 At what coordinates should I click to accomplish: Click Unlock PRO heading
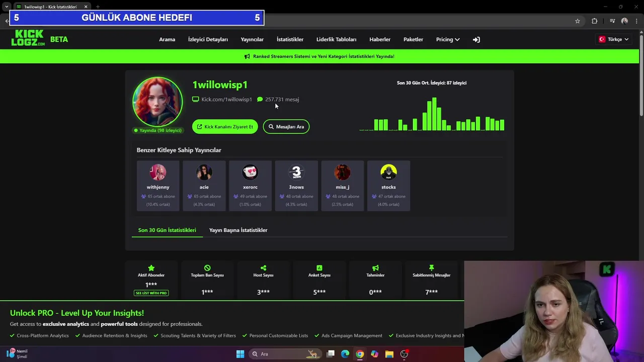(77, 313)
